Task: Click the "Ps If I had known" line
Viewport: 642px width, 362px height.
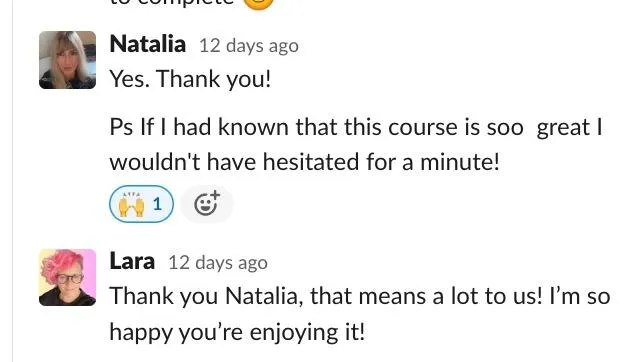Action: point(356,127)
